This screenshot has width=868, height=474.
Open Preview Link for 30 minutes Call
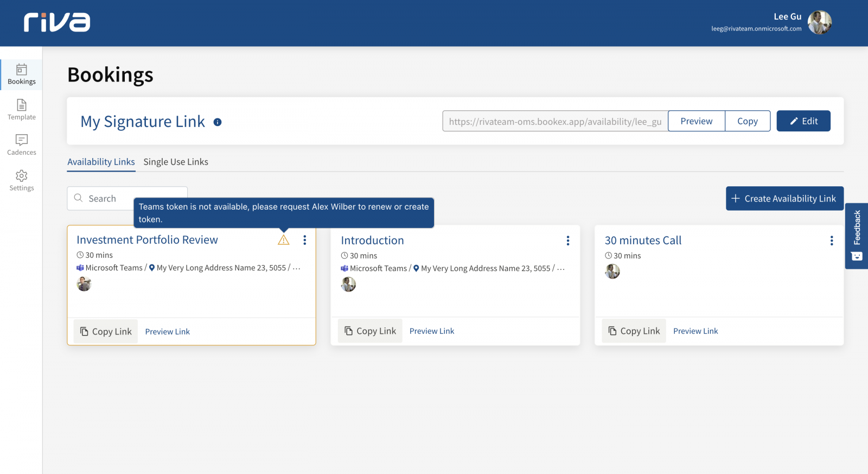pos(695,331)
